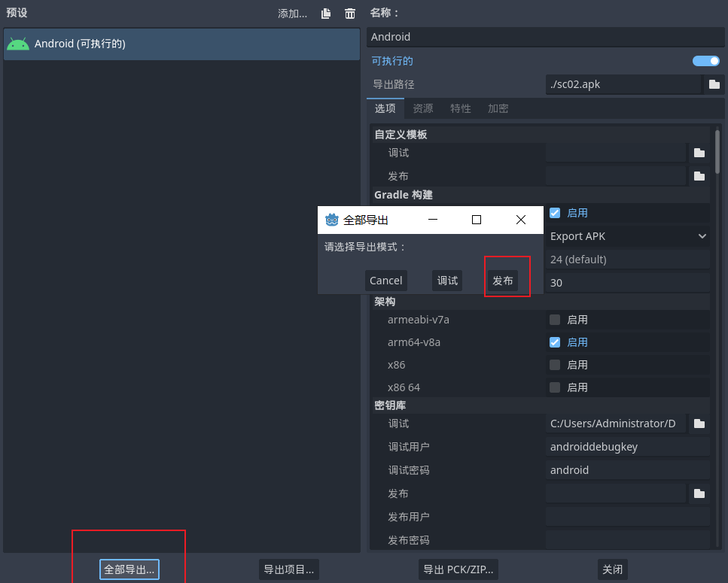Choose 调试 export mode in dialog
The image size is (728, 583).
point(447,281)
